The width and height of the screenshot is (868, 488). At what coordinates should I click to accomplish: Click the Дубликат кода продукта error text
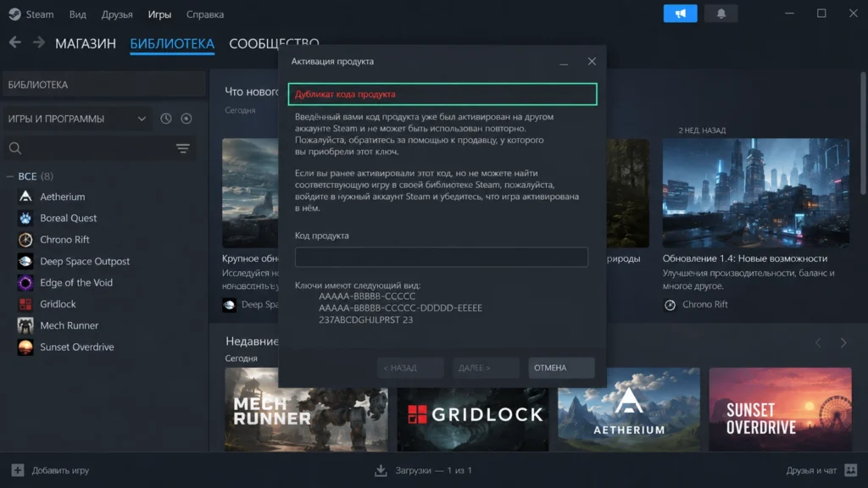click(x=346, y=94)
